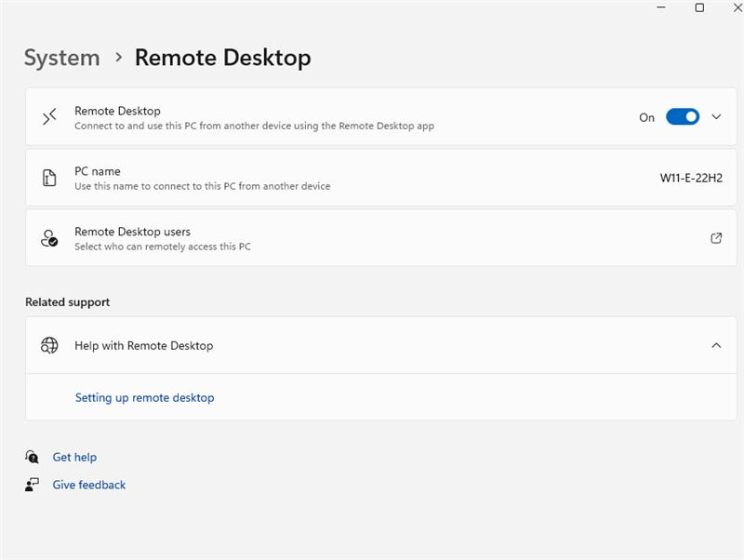
Task: Open the Setting up remote desktop link
Action: click(x=144, y=398)
